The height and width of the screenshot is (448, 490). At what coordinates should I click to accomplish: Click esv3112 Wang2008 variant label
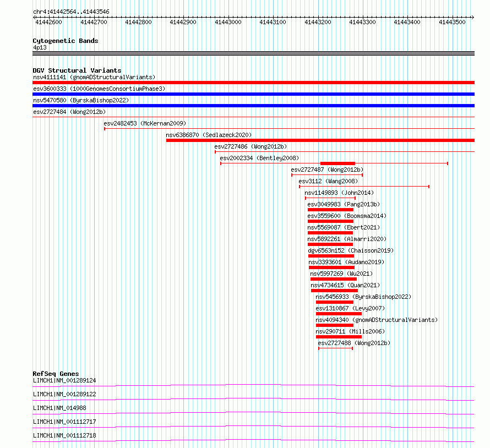pos(328,181)
